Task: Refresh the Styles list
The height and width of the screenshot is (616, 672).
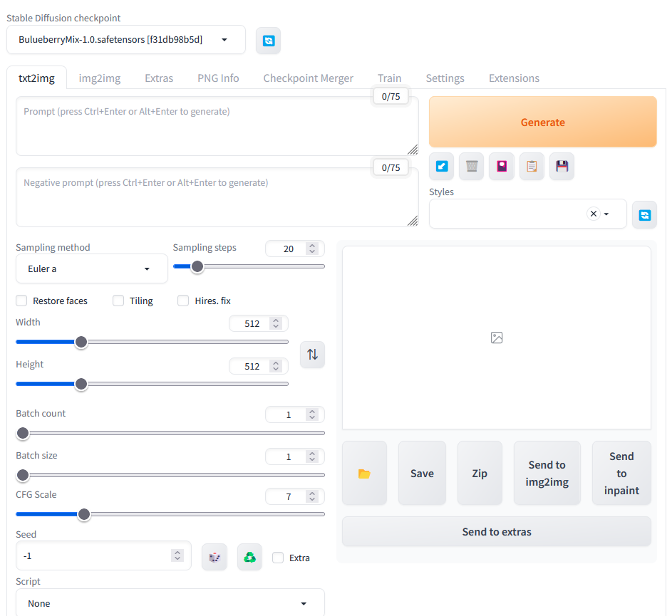Action: pyautogui.click(x=644, y=214)
